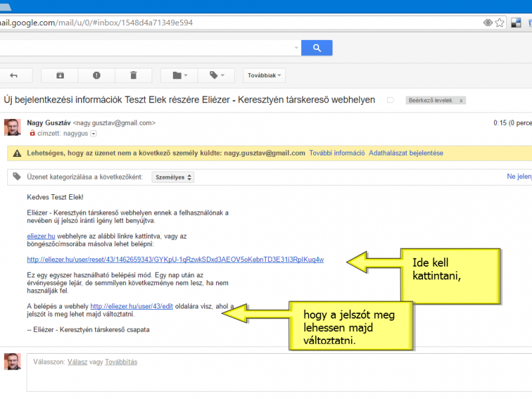Click the category tag icon
Image resolution: width=532 pixels, height=399 pixels.
click(17, 176)
